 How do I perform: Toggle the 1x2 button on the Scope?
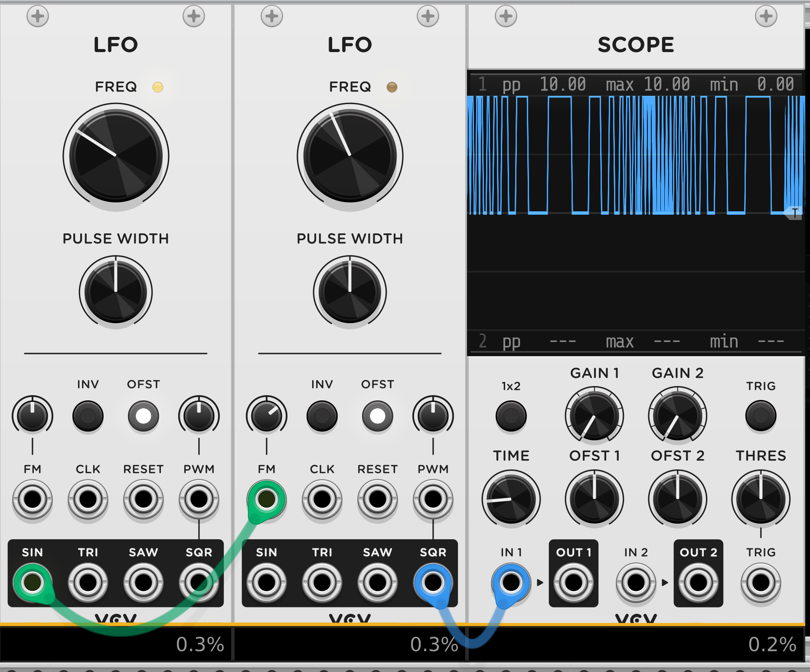[x=511, y=416]
